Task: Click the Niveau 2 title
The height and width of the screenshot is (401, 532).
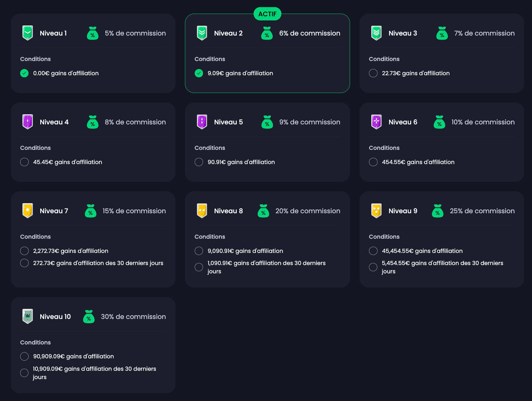Action: coord(228,33)
